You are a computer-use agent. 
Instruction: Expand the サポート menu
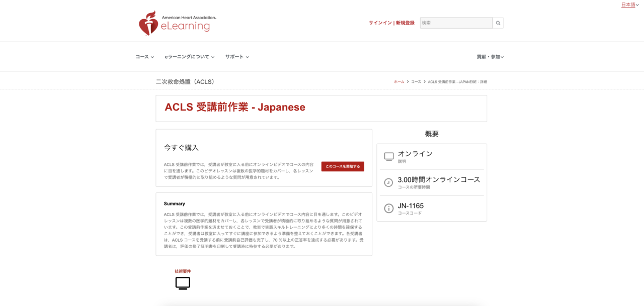click(x=237, y=57)
